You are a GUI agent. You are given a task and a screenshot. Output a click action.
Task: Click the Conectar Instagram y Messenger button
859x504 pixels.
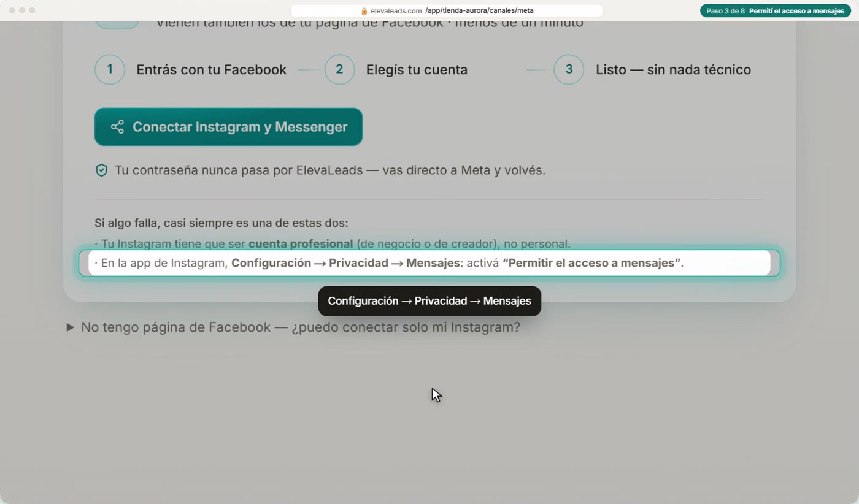click(x=228, y=127)
